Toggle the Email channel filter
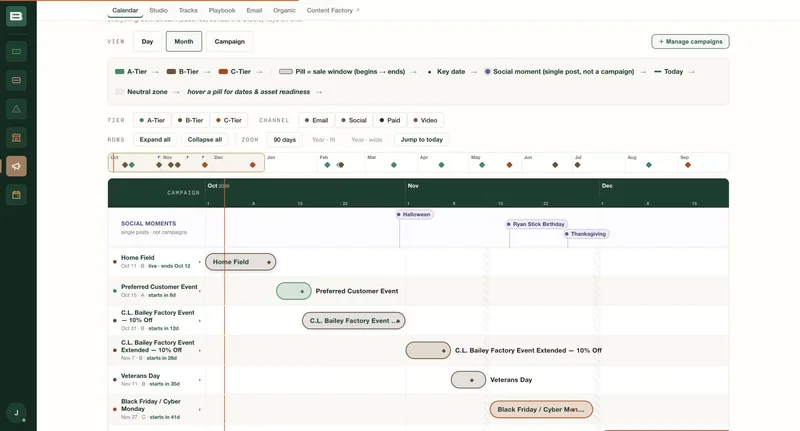 pos(316,120)
